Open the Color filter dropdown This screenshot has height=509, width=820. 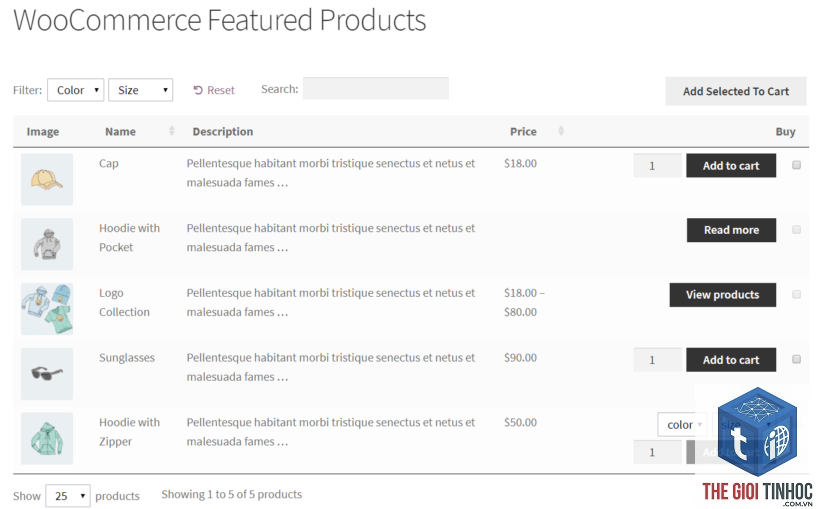[75, 90]
